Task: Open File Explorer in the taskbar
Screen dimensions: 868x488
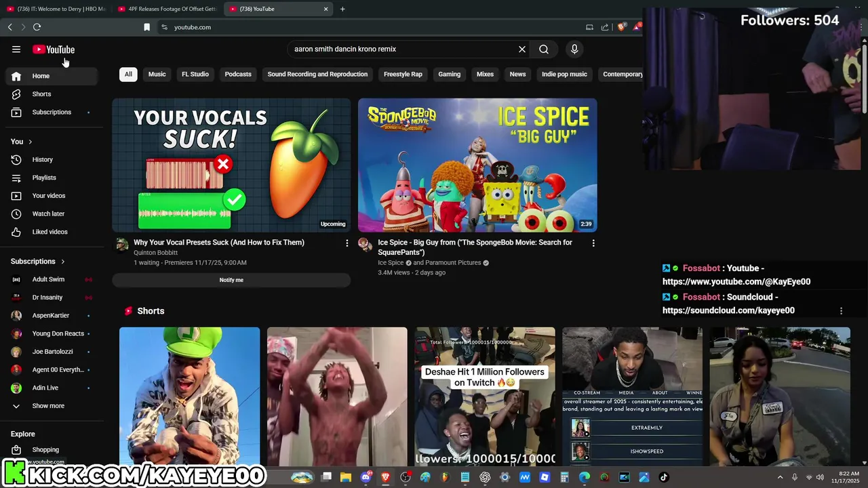Action: 346,477
